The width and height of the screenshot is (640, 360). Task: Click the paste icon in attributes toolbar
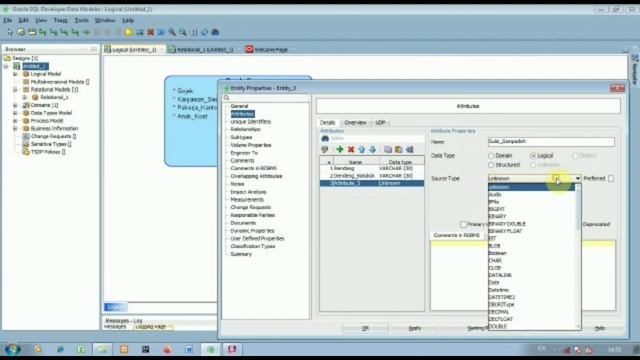coord(399,149)
